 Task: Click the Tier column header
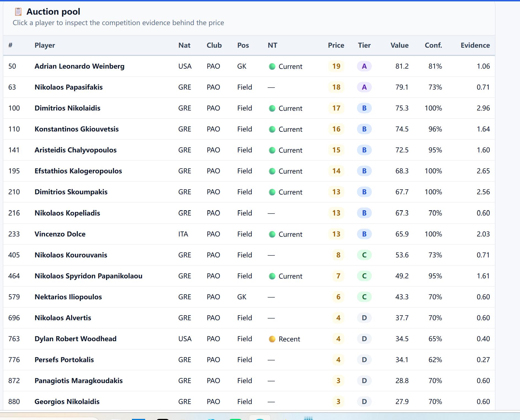coord(364,45)
